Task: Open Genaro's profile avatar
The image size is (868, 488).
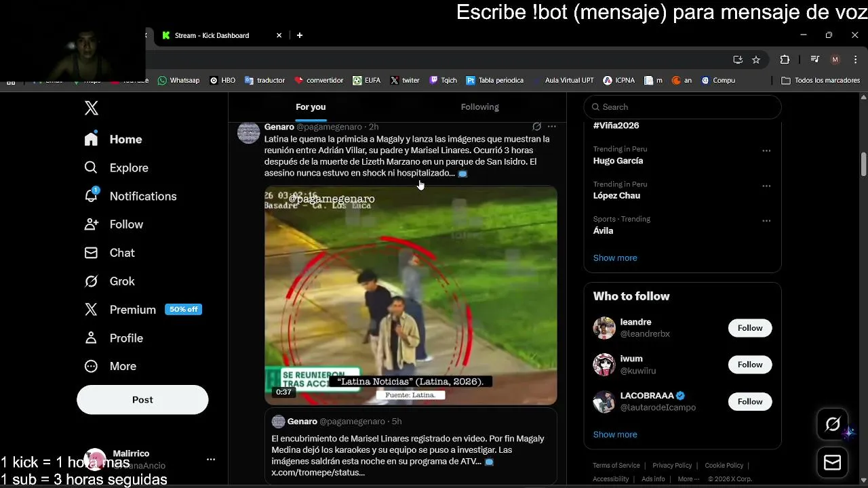Action: click(248, 132)
